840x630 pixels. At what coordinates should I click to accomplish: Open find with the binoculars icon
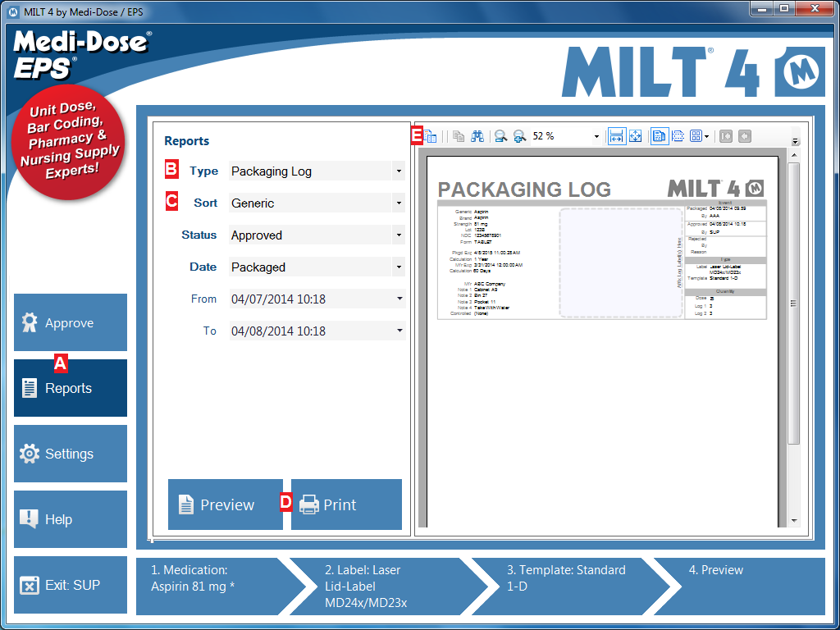point(477,137)
